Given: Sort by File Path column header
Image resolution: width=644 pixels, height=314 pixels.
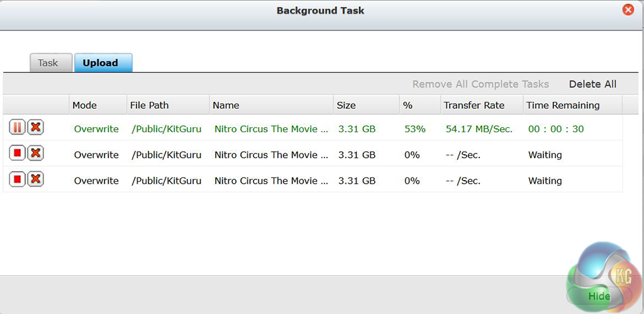Looking at the screenshot, I should coord(150,105).
